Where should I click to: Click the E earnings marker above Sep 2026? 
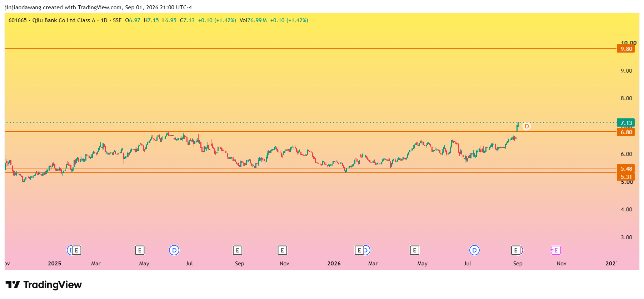pos(515,250)
